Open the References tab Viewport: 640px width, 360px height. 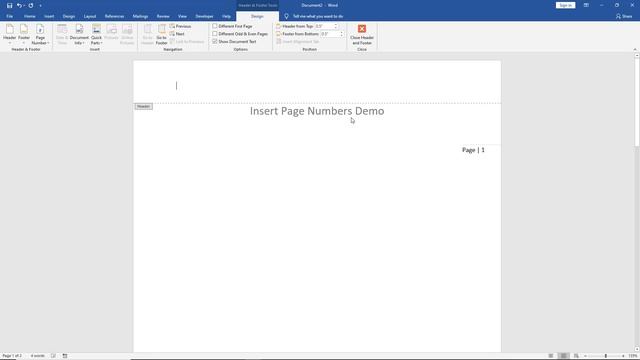tap(114, 16)
